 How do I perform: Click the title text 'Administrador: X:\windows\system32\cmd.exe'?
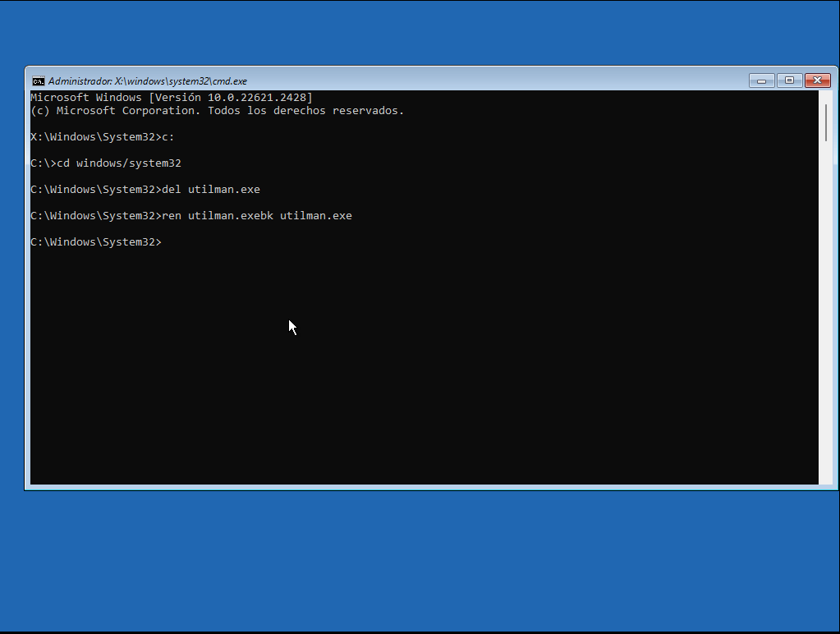click(x=148, y=81)
